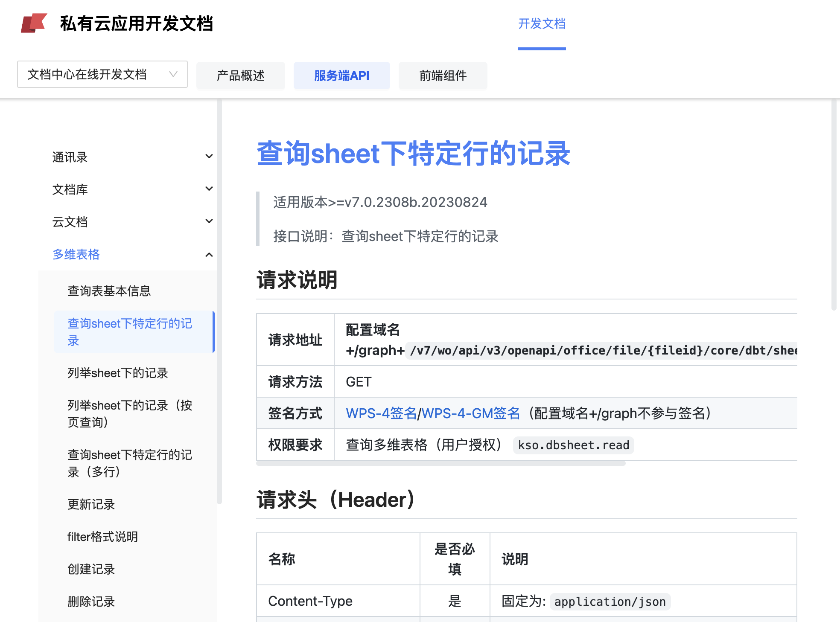Go to 更新记录 sidebar entry

tap(91, 504)
